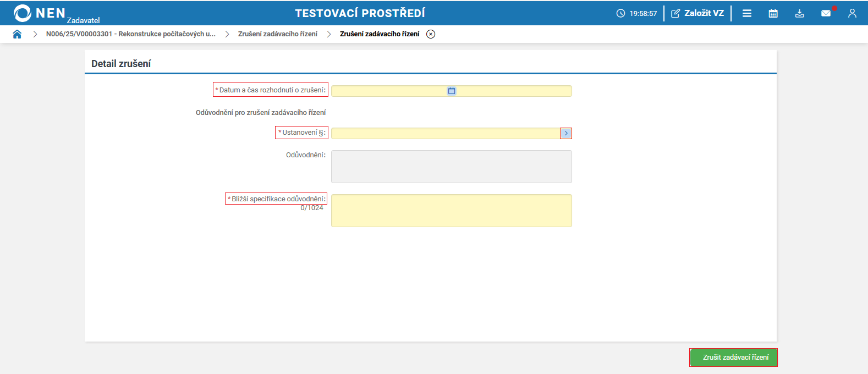Open the hamburger menu icon
This screenshot has width=868, height=374.
(747, 13)
